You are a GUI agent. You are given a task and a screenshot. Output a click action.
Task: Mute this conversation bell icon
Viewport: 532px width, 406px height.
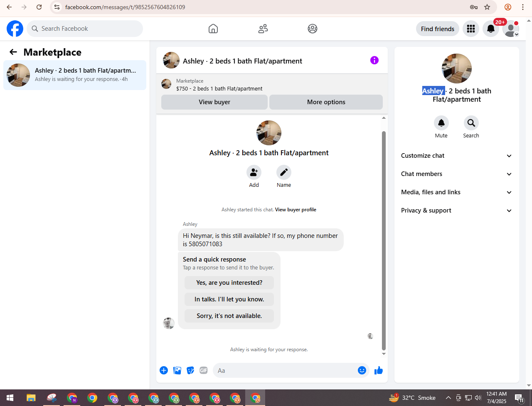click(441, 123)
